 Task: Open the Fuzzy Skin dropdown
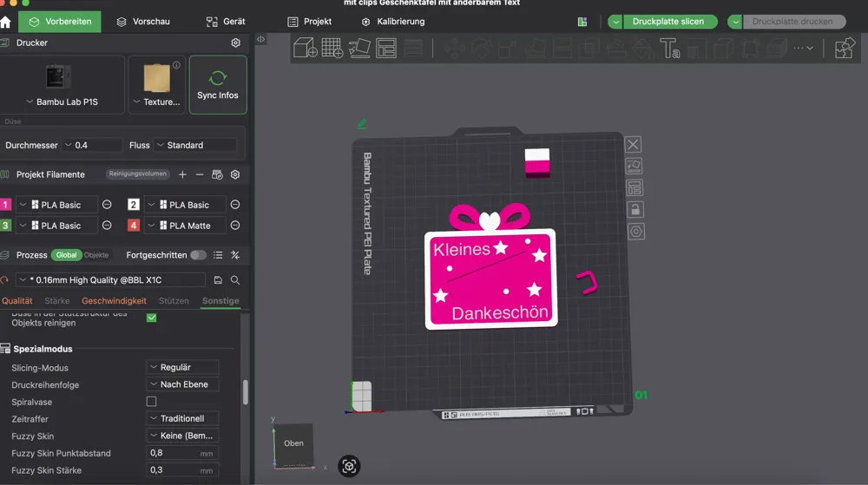pos(182,436)
